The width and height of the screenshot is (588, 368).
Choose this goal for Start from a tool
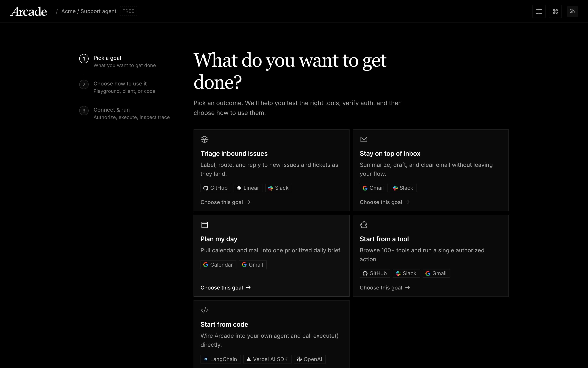385,288
